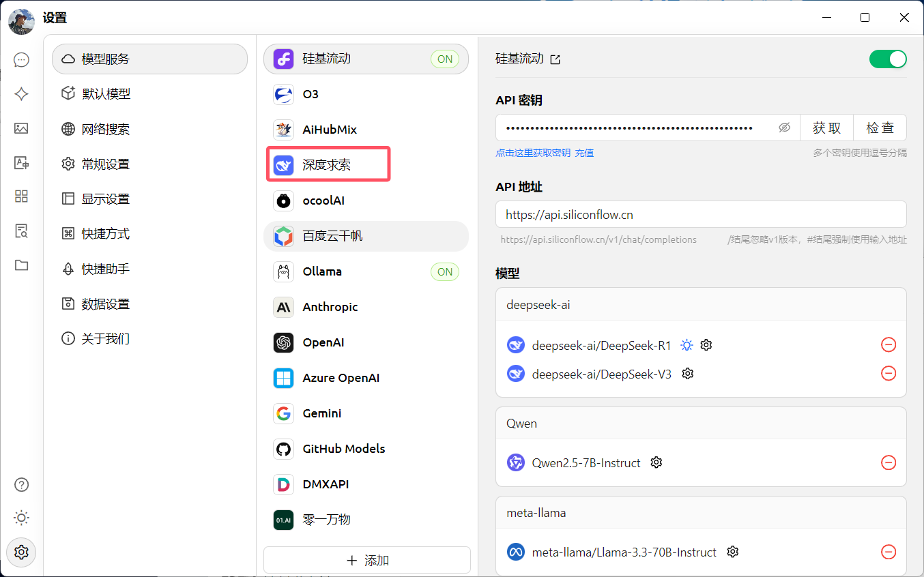Open the 硅基流动 external link icon
924x577 pixels.
pos(555,59)
